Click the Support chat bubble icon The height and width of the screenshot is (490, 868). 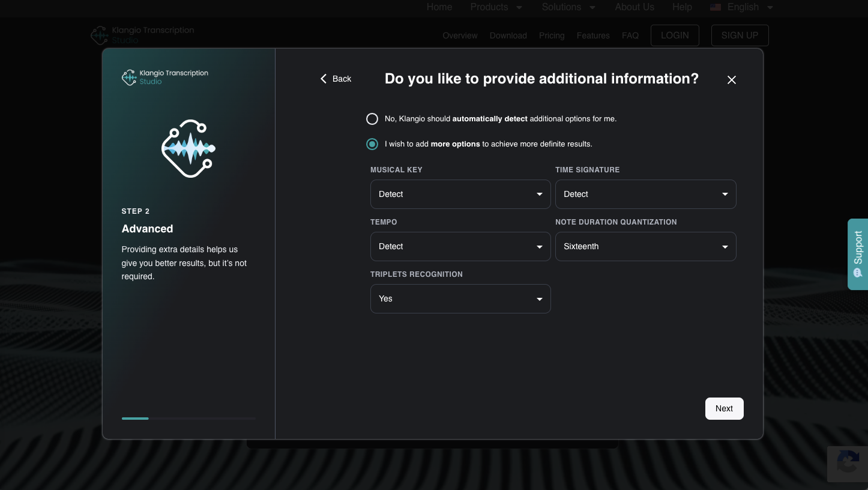click(x=858, y=273)
